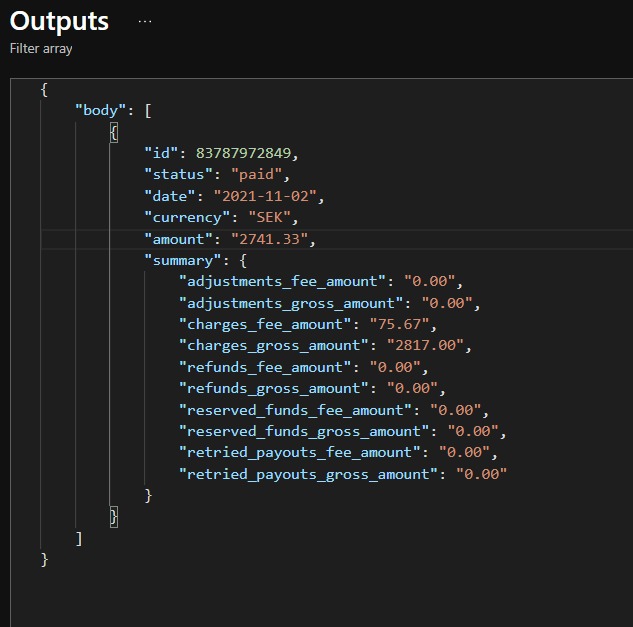Viewport: 633px width, 627px height.
Task: Click the "reserved_funds_fee_amount" key
Action: click(296, 410)
